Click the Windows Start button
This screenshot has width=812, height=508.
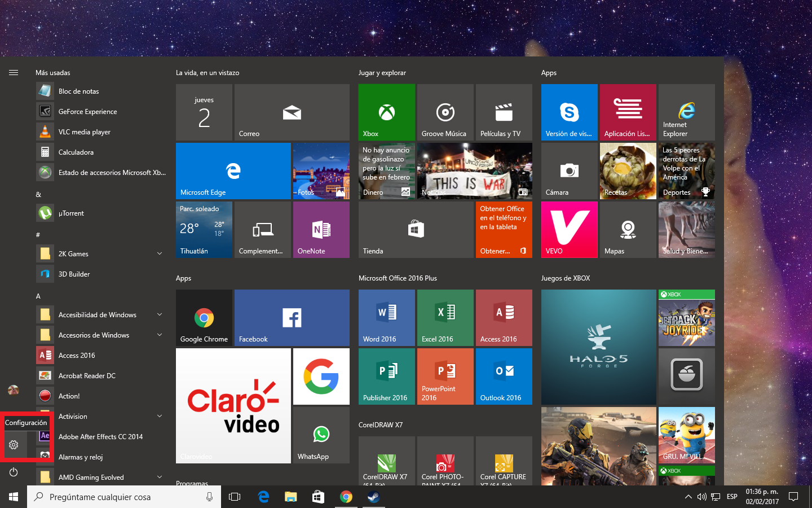point(14,497)
